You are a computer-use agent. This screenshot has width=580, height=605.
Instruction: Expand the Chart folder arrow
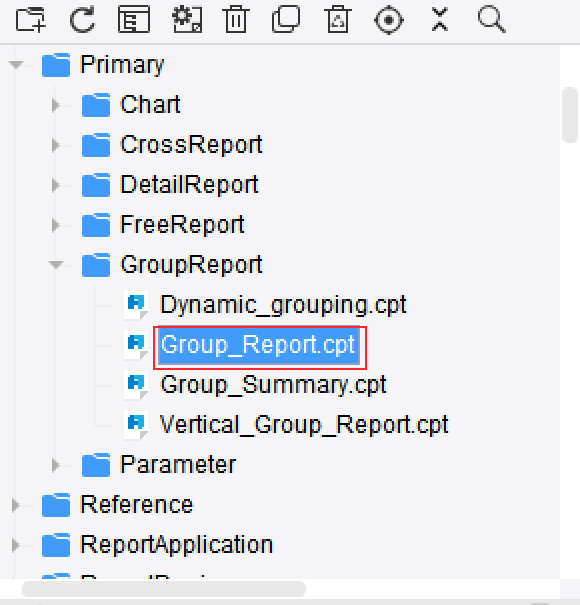pos(56,105)
